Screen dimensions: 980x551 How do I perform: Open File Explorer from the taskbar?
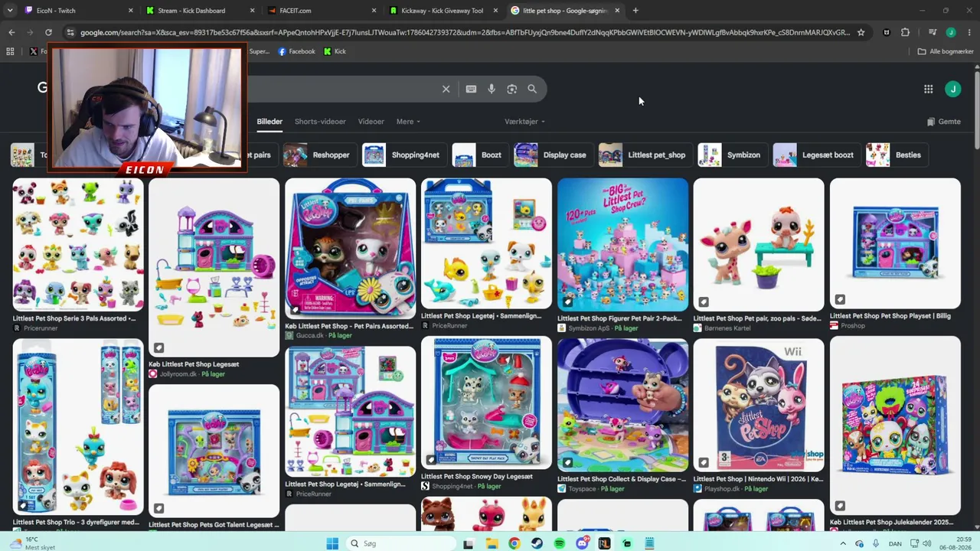tap(492, 543)
